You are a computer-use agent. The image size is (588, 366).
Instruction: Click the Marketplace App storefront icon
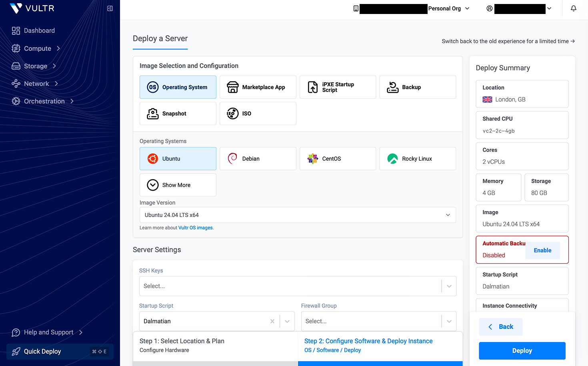pyautogui.click(x=233, y=87)
